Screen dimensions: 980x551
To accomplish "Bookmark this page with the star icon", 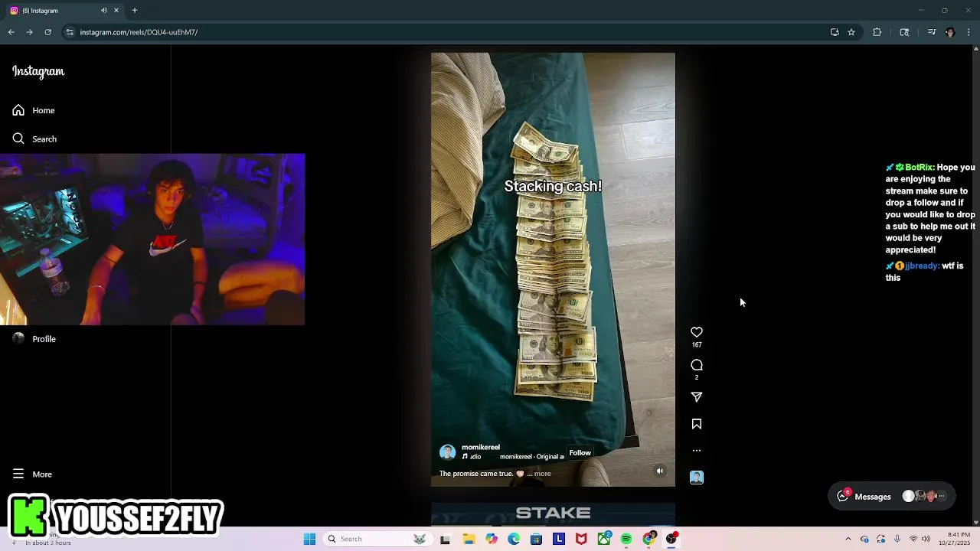I will tap(851, 32).
